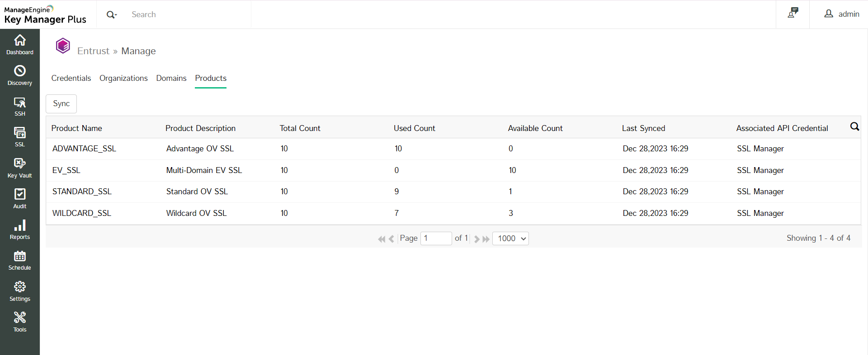
Task: Click the admin username label
Action: coord(849,14)
